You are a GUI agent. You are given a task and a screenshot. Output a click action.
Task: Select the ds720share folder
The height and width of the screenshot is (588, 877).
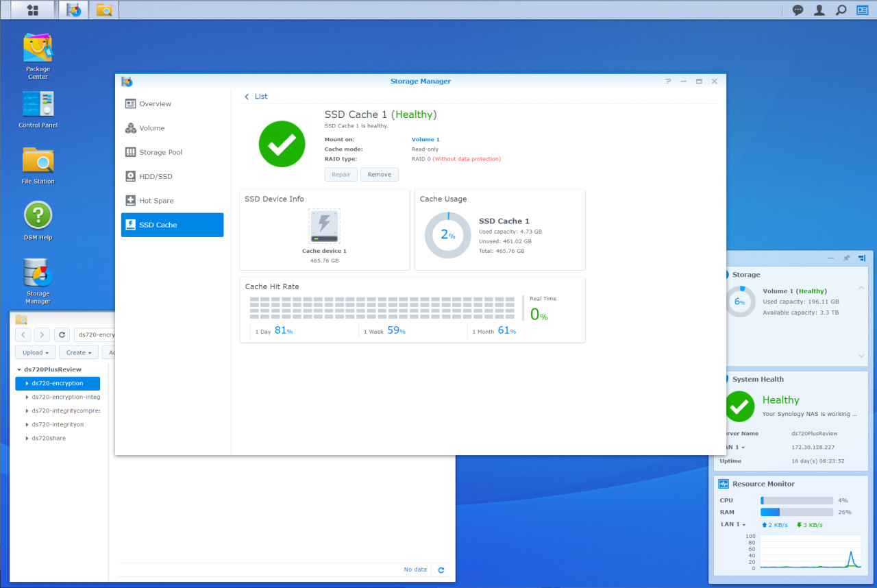point(49,438)
